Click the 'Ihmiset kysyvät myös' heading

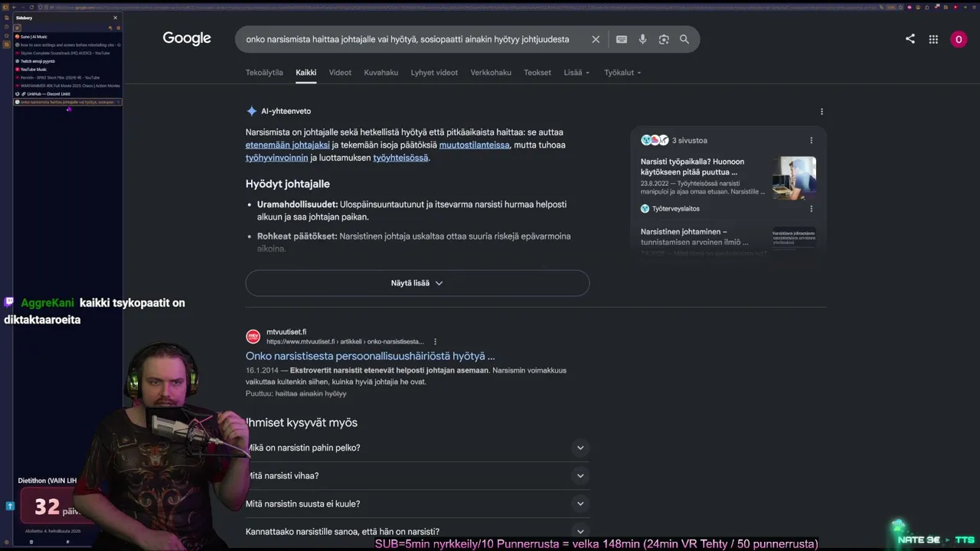[x=302, y=422]
